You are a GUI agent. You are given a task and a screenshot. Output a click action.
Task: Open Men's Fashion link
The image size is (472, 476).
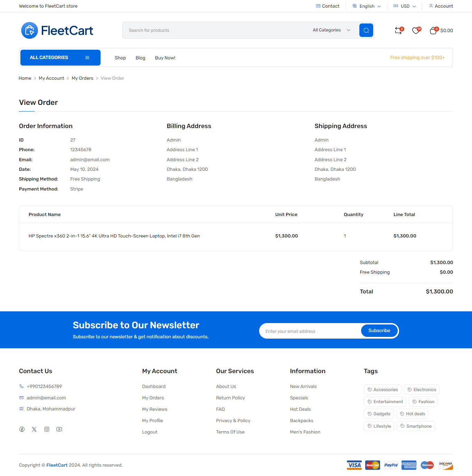point(305,432)
